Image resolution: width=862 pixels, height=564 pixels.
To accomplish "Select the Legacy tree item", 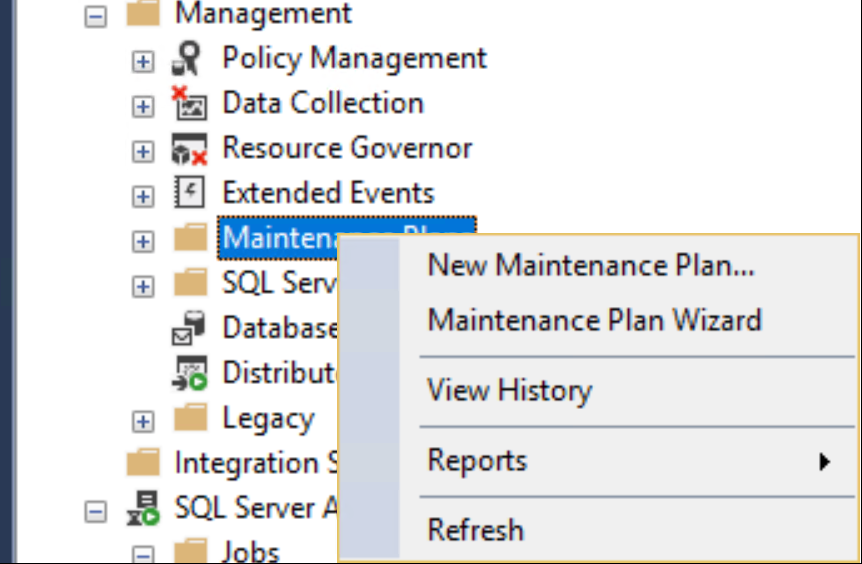I will [x=268, y=419].
